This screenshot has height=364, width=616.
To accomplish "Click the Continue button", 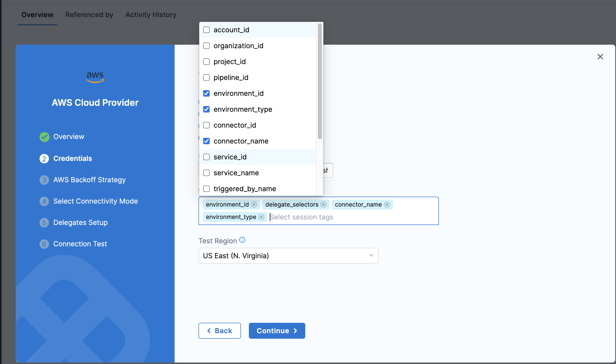I will [x=277, y=331].
